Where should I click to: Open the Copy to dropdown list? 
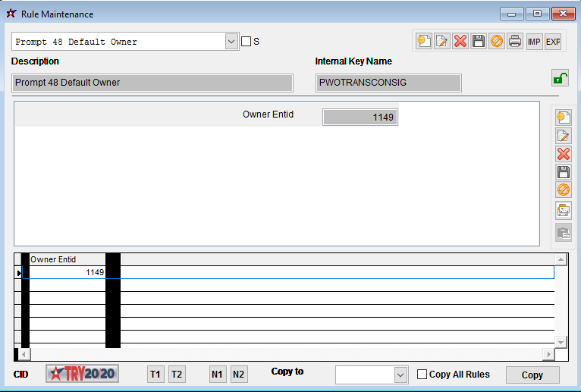click(x=400, y=375)
